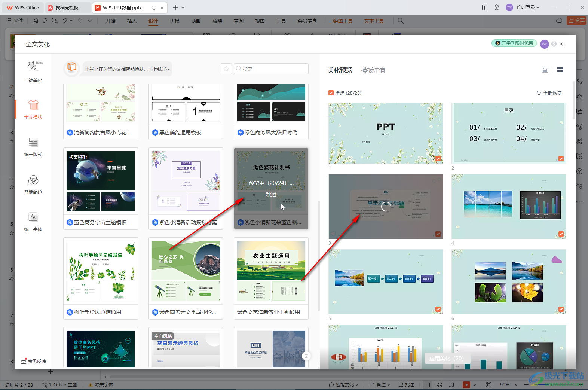Click the print preview icon in toolbar
This screenshot has width=588, height=390.
tap(55, 21)
